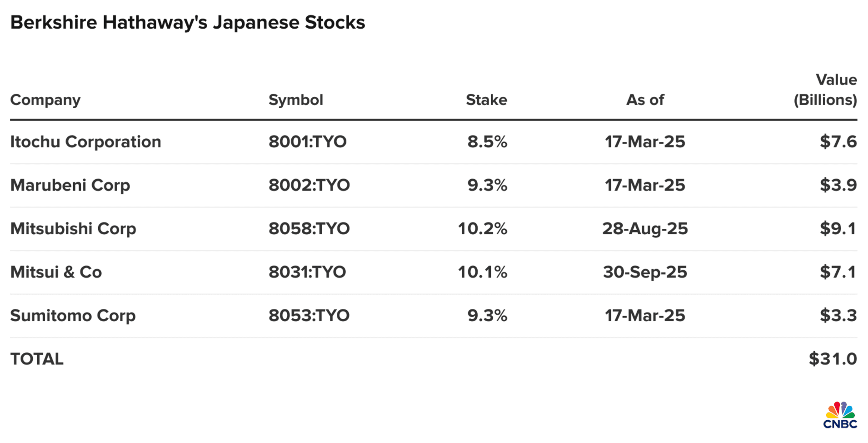868x443 pixels.
Task: Click ticker symbol 8031:TYO
Action: click(307, 272)
